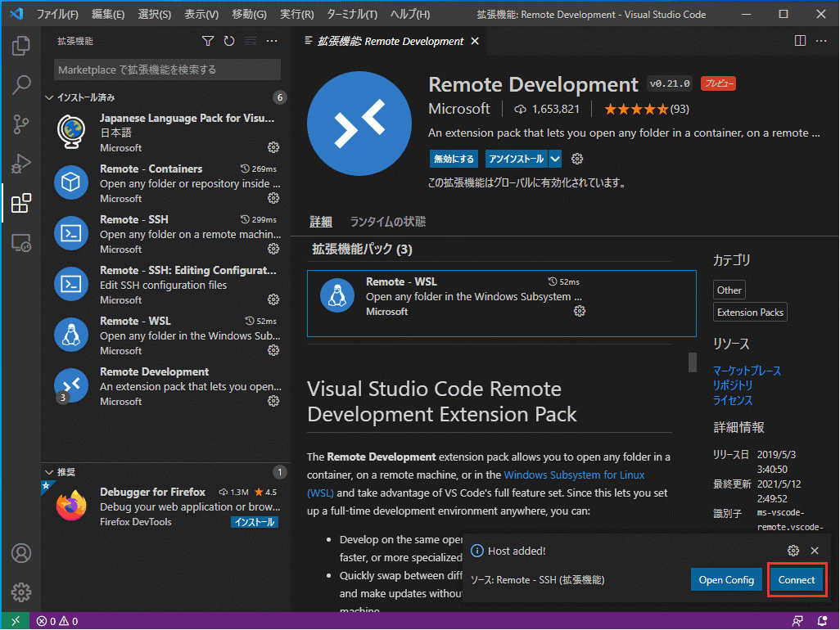
Task: Open editor more actions menu
Action: tap(821, 41)
